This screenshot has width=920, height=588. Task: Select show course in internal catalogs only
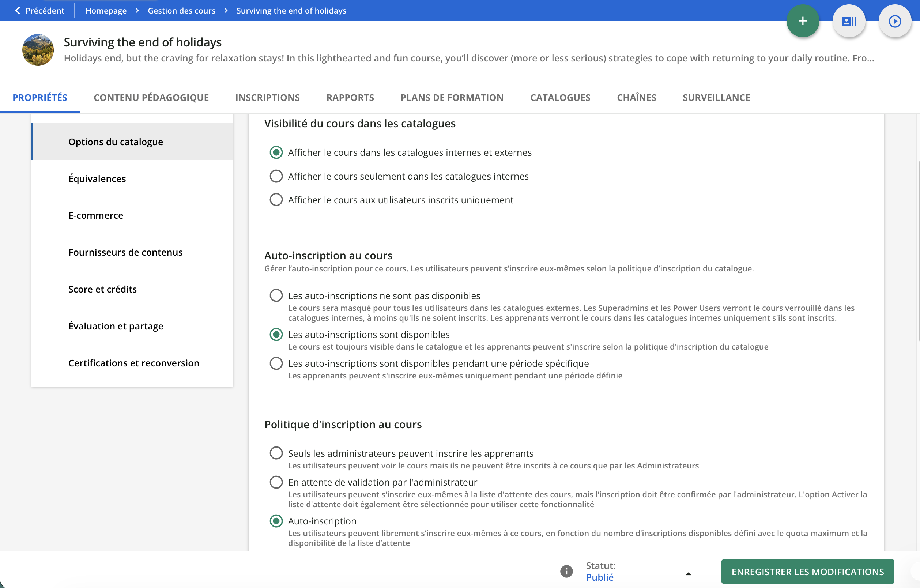(276, 176)
